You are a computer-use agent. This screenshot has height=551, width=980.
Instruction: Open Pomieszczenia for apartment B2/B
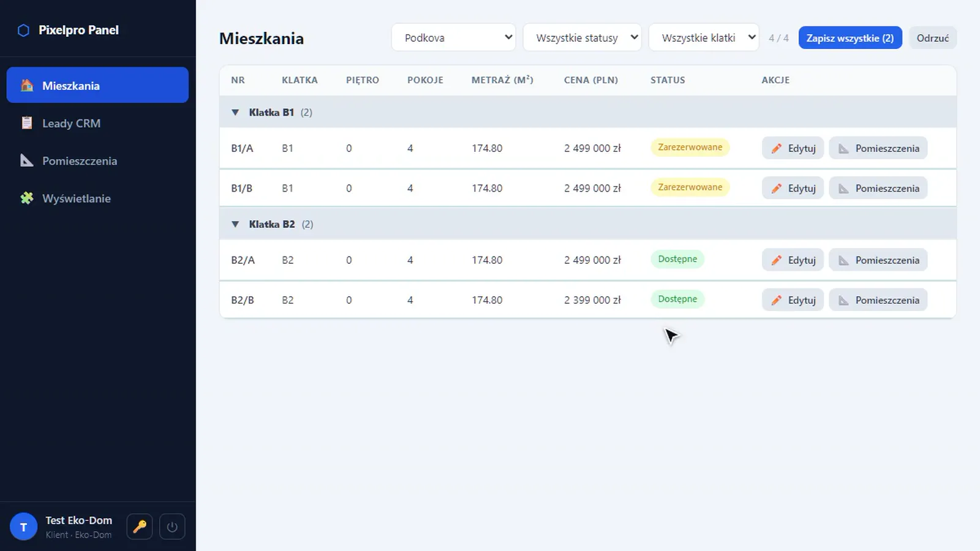878,300
